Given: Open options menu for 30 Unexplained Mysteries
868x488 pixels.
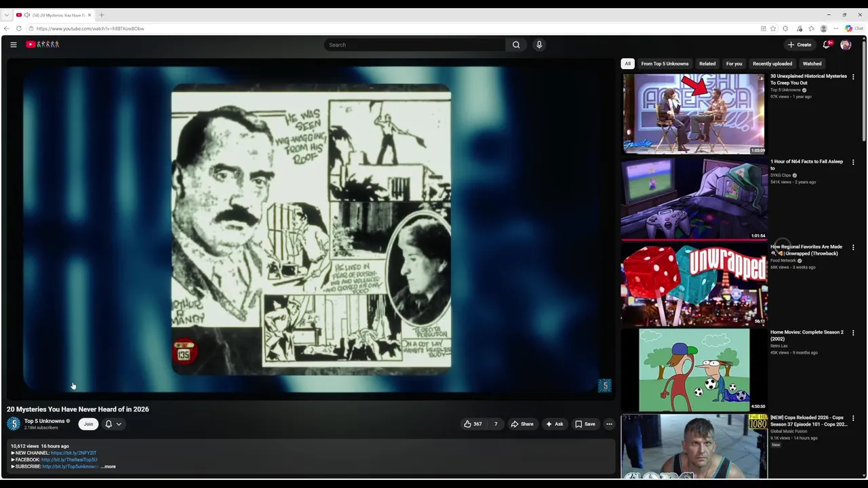Looking at the screenshot, I should coord(853,77).
